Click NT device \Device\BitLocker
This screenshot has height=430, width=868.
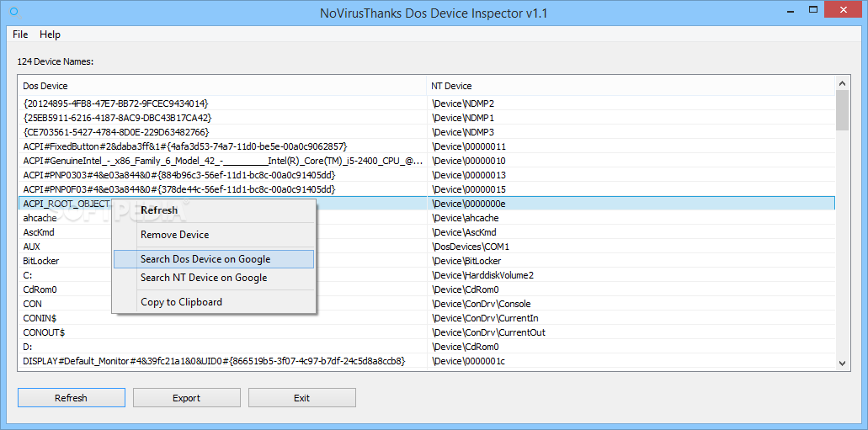click(466, 261)
